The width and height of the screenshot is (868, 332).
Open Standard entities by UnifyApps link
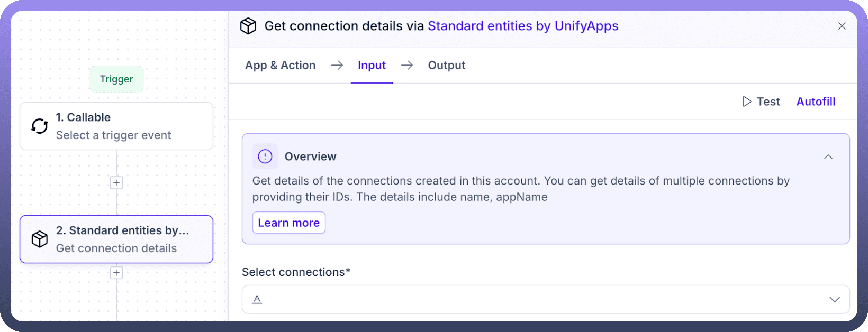click(523, 26)
